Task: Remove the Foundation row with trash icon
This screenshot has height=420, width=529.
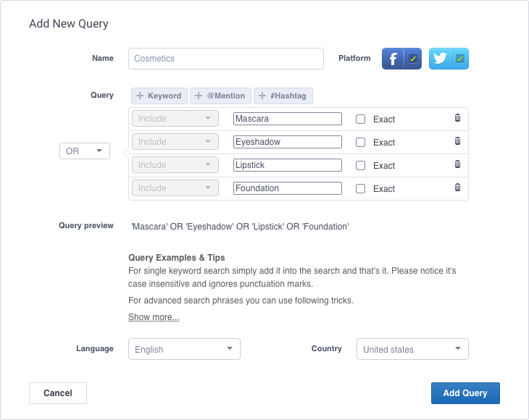Action: coord(457,188)
